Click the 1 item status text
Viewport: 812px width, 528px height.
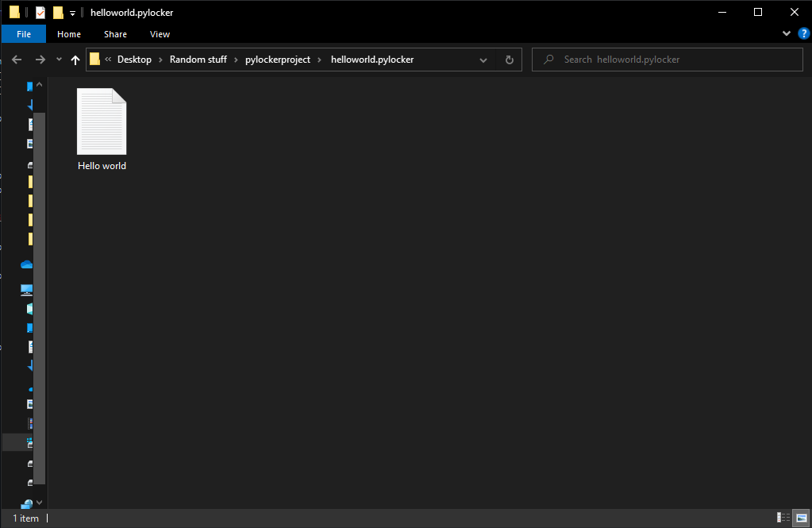point(26,518)
